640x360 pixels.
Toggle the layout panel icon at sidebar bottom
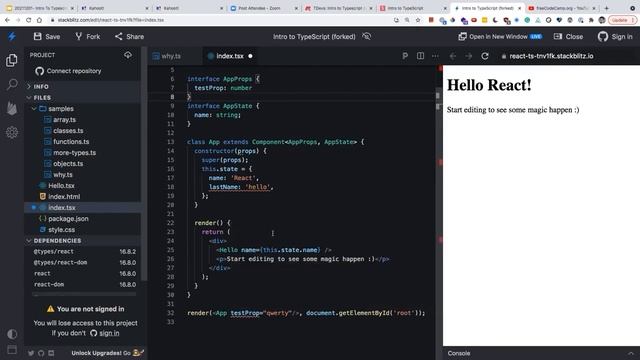point(12,349)
